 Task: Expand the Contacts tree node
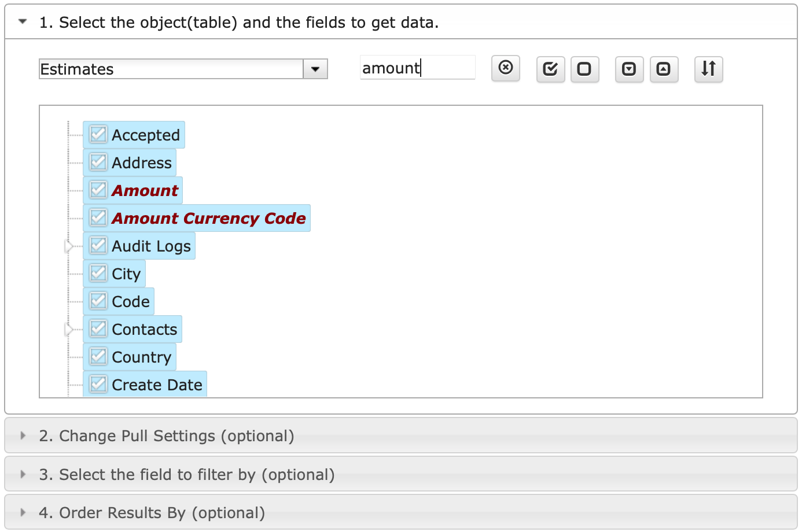69,330
